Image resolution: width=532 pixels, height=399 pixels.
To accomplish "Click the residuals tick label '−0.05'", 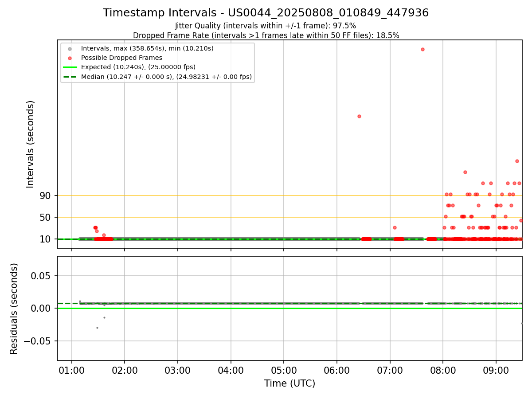I will click(37, 341).
